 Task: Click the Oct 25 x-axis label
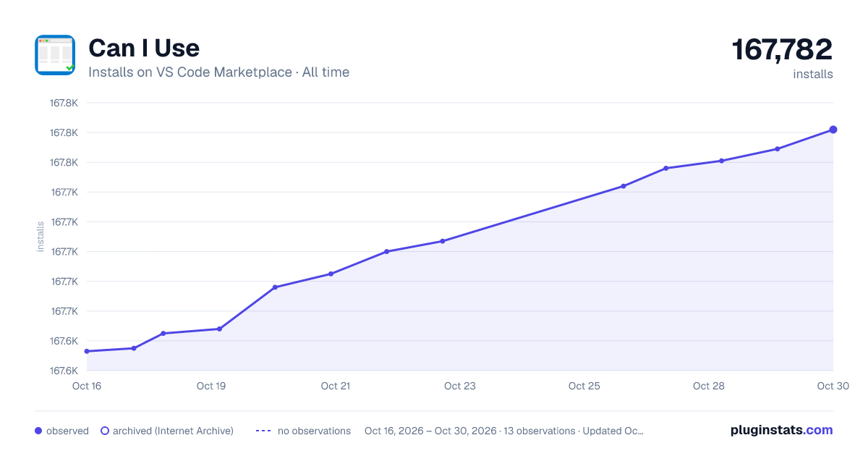[584, 386]
